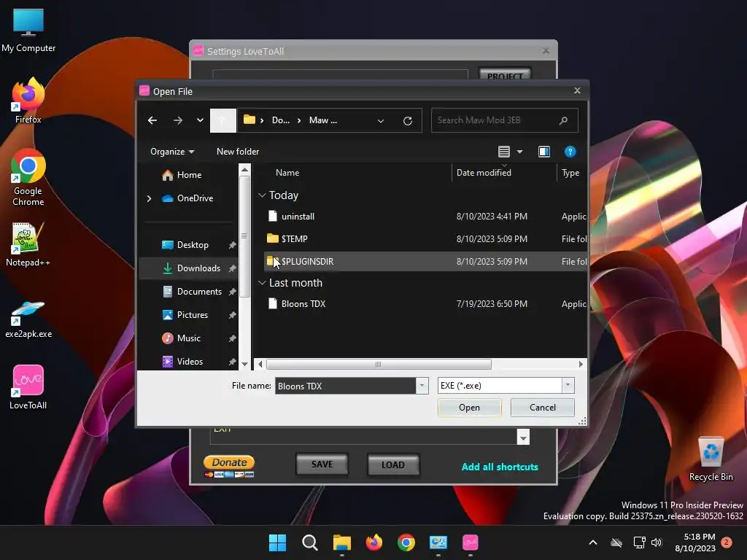The image size is (747, 560).
Task: Expand the OneDrive tree node
Action: [x=149, y=198]
